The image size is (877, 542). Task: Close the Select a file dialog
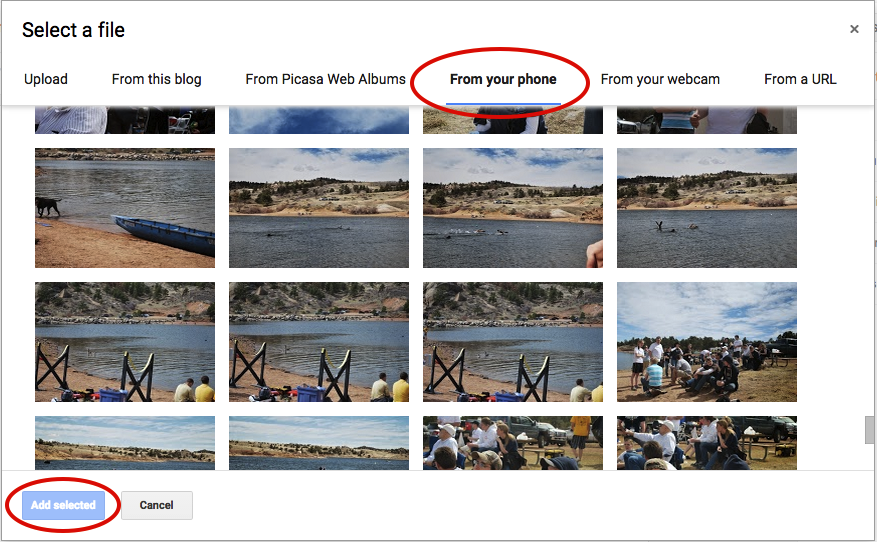click(x=854, y=29)
